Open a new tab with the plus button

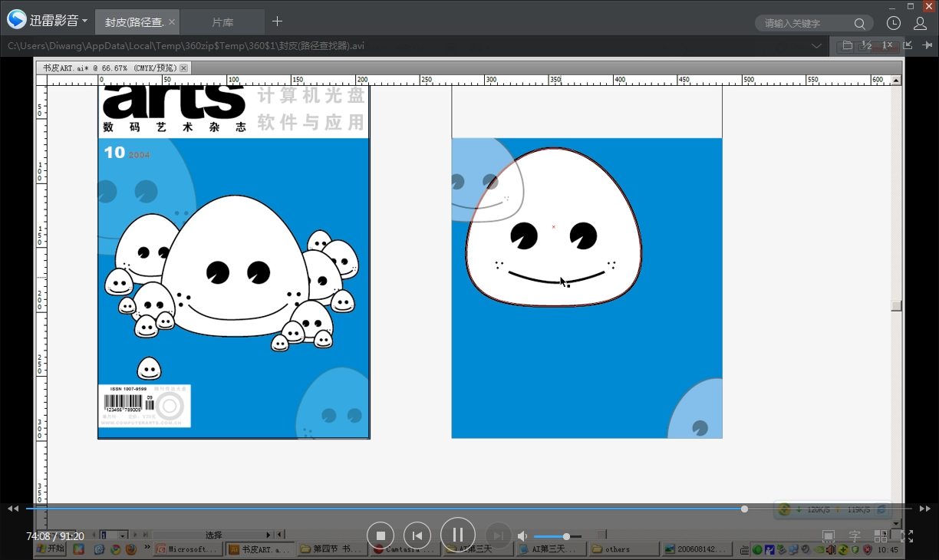click(277, 21)
